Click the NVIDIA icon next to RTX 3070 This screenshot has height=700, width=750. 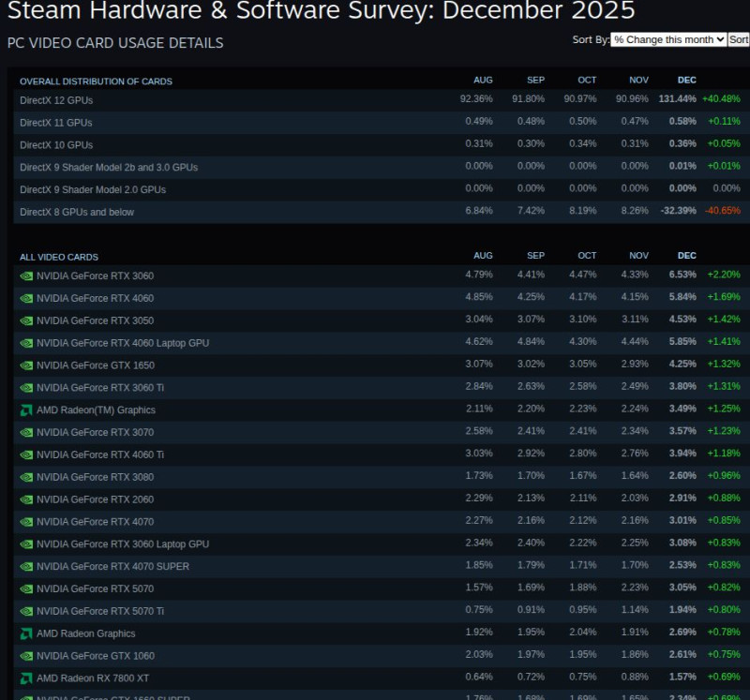pos(26,433)
